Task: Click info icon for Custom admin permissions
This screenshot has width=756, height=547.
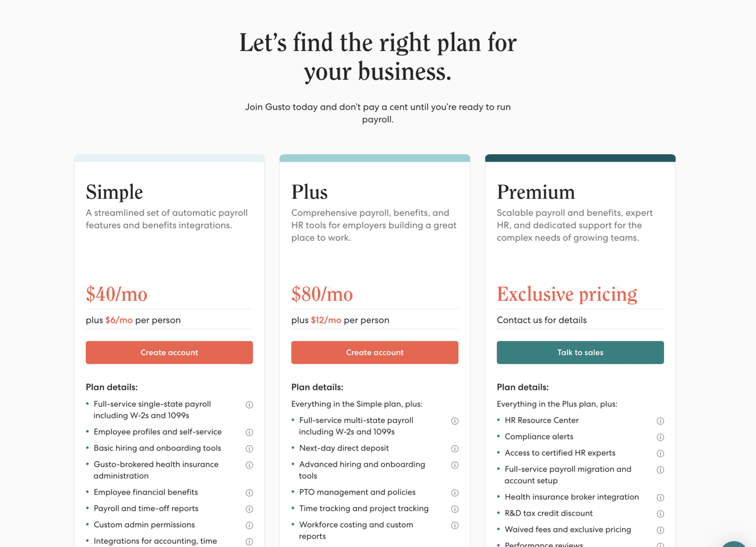Action: pos(250,525)
